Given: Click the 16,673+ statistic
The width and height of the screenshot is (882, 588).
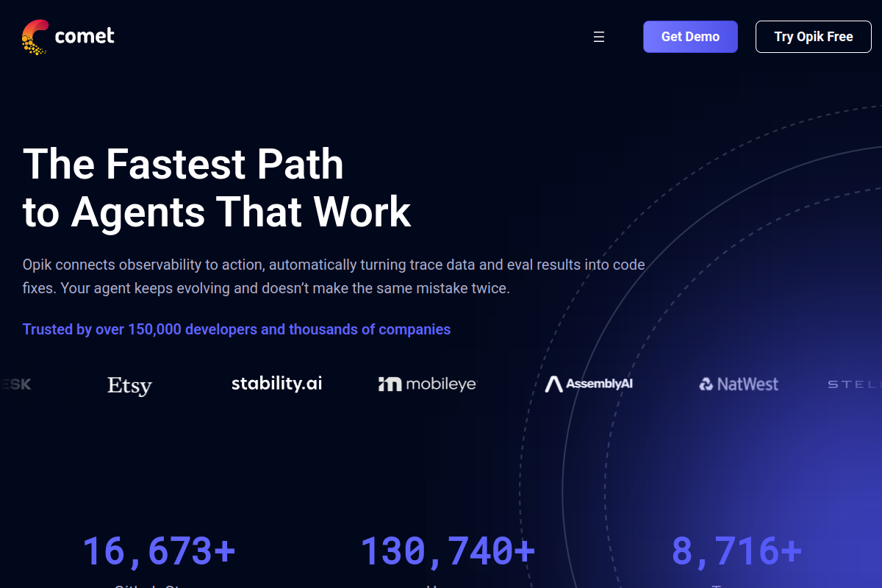Looking at the screenshot, I should 159,551.
